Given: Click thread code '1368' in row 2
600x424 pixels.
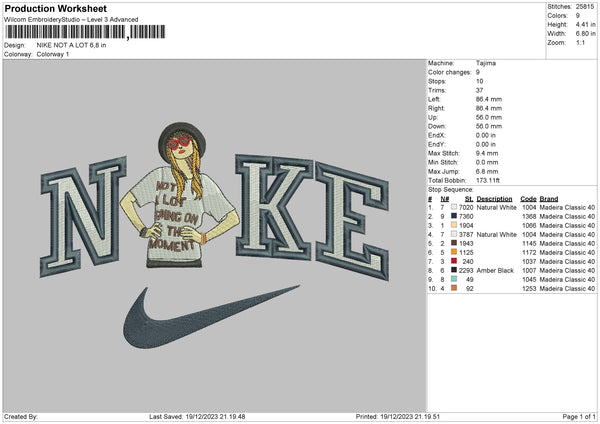Looking at the screenshot, I should (x=529, y=216).
